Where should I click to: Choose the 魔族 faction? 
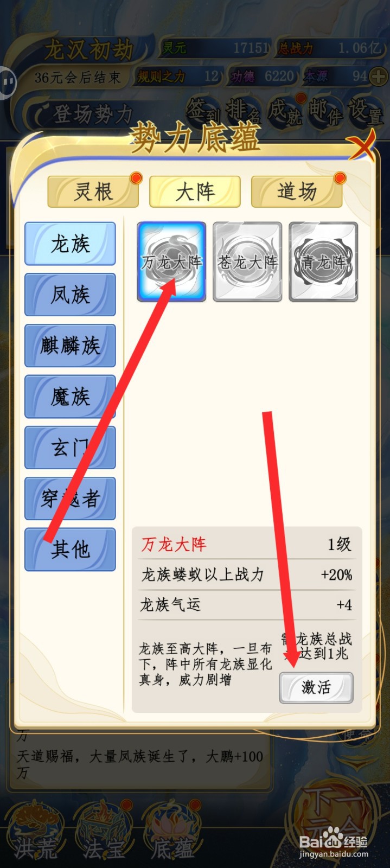(x=70, y=397)
